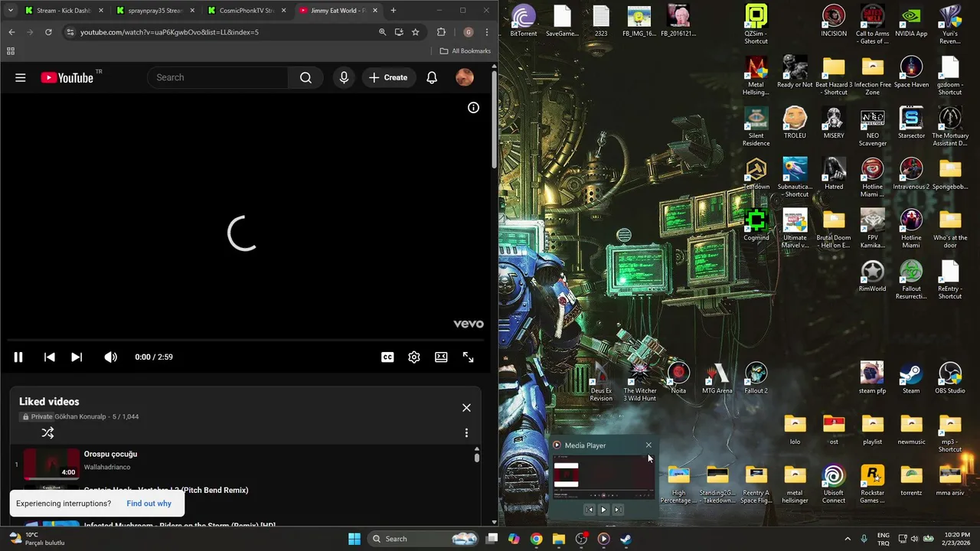Open File Explorer from the taskbar
980x551 pixels.
point(559,539)
